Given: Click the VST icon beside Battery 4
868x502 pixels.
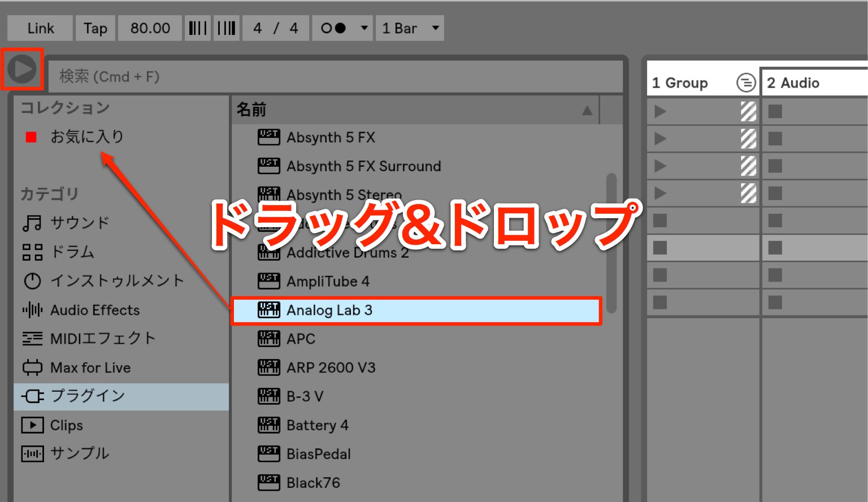Looking at the screenshot, I should pyautogui.click(x=269, y=425).
